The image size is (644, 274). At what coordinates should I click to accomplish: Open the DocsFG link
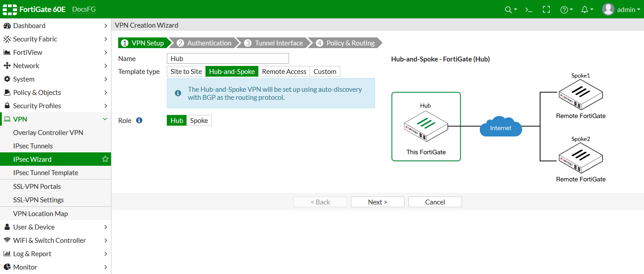84,9
